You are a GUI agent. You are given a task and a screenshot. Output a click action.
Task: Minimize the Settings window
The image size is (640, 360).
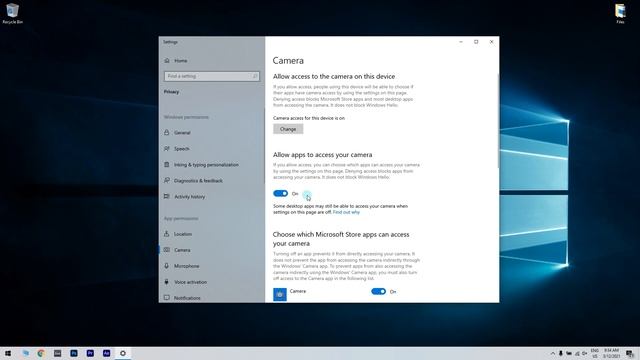pyautogui.click(x=461, y=42)
